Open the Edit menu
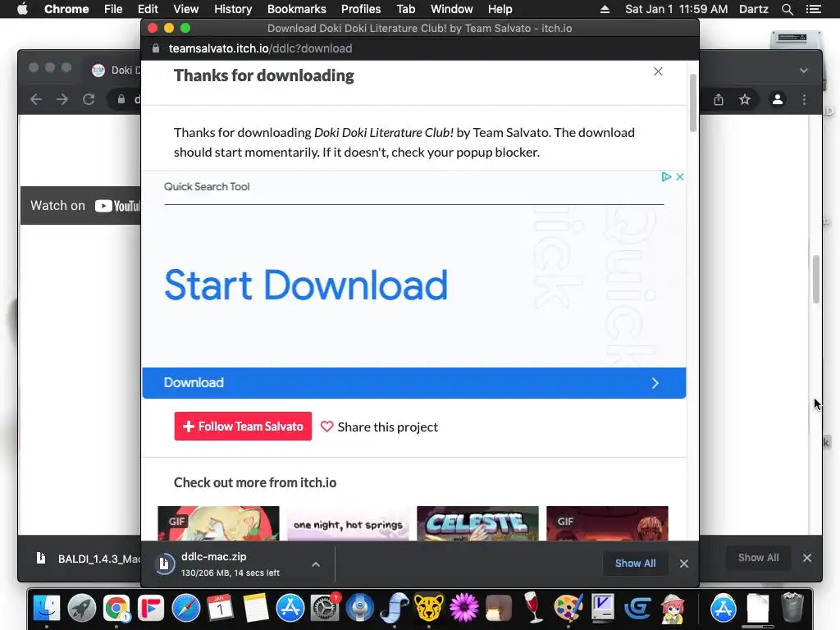The height and width of the screenshot is (630, 840). click(x=148, y=9)
